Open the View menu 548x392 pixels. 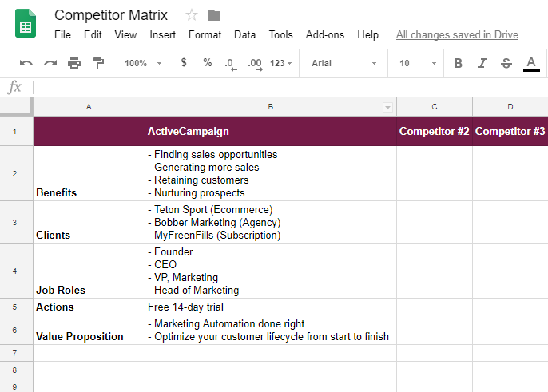(125, 34)
